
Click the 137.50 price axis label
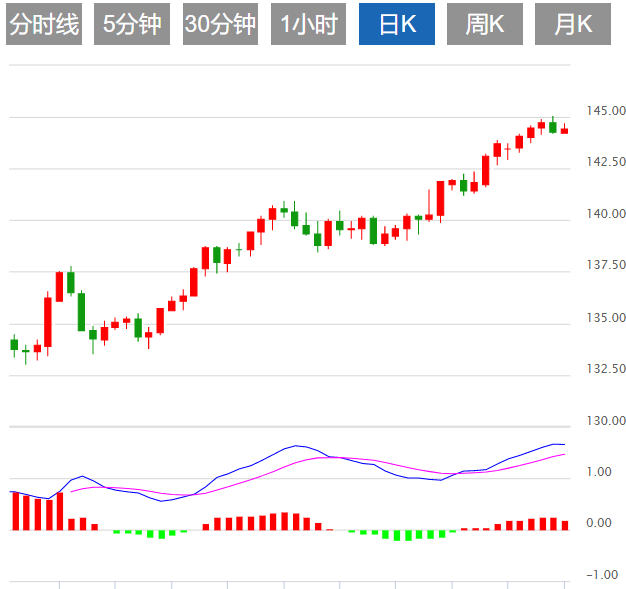pos(607,265)
